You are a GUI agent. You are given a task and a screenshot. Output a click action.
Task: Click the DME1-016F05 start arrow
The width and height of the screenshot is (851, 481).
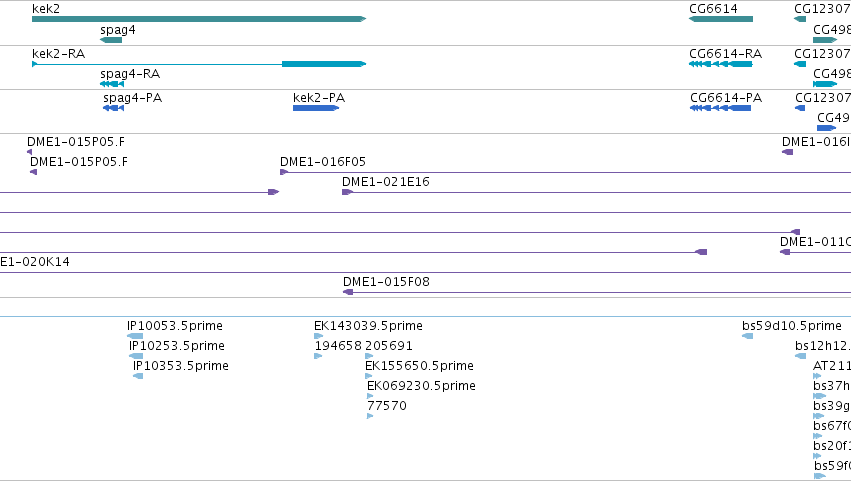click(284, 172)
